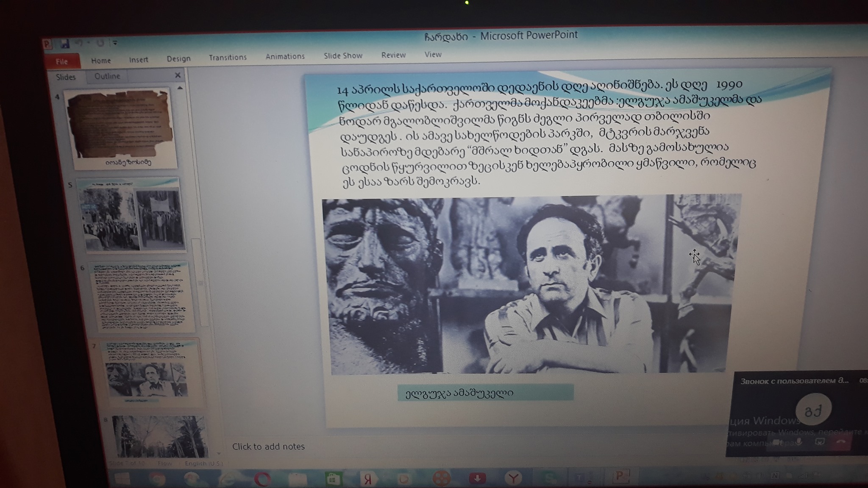Open the media player taskbar icon
Image resolution: width=868 pixels, height=488 pixels.
[404, 479]
